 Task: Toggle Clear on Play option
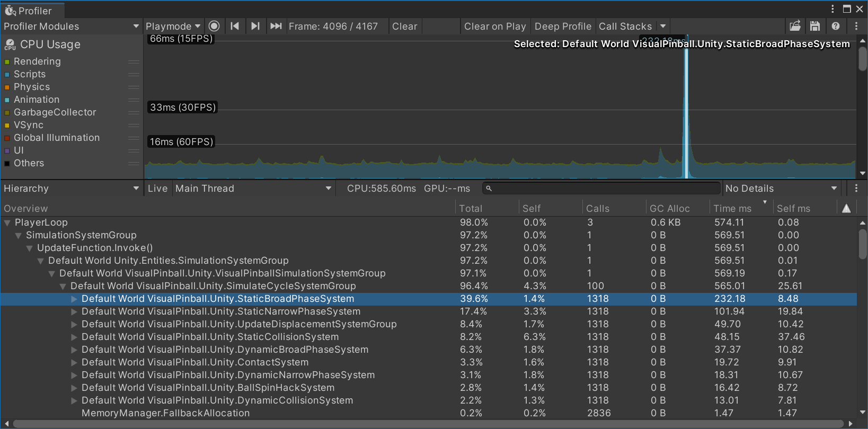coord(495,26)
